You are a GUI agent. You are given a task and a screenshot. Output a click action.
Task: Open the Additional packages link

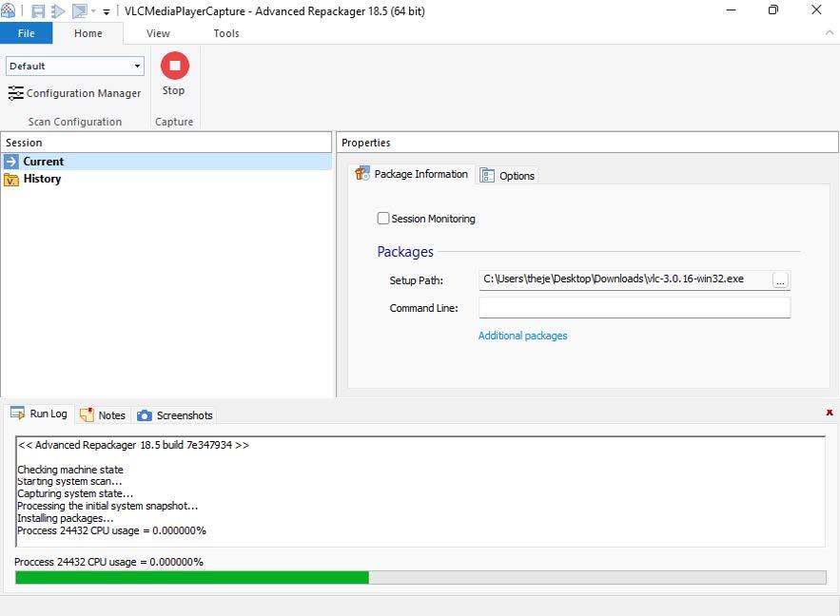click(x=522, y=336)
